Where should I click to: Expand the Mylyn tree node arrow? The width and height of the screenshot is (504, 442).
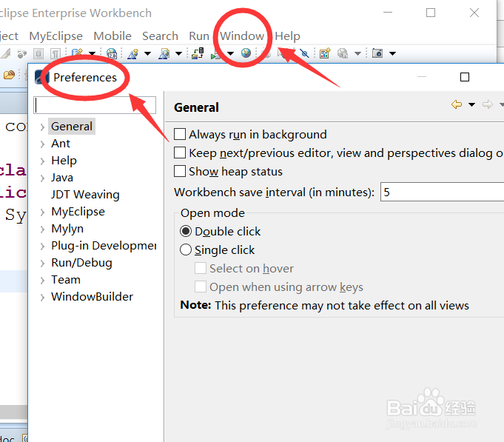[x=42, y=230]
